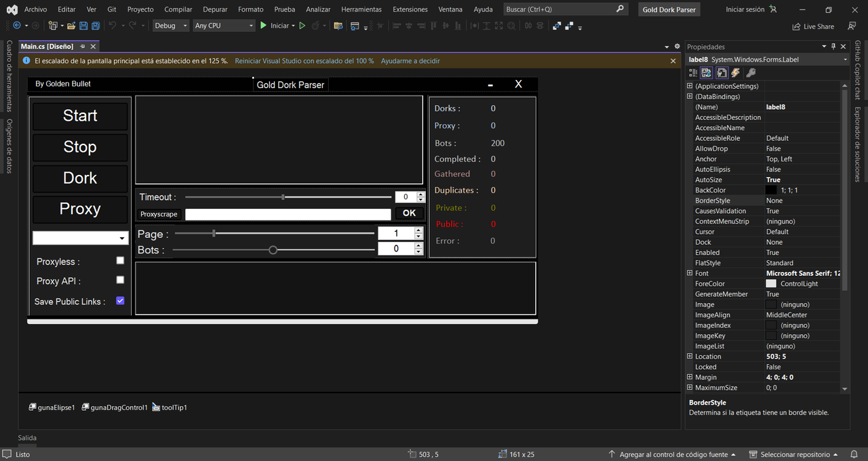Dismiss the scaling info bar with X

tap(673, 61)
